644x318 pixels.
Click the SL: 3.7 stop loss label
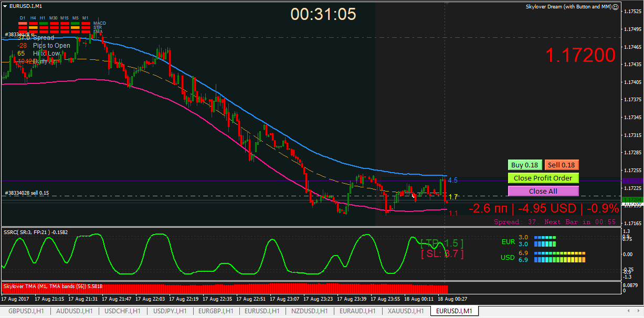[442, 254]
